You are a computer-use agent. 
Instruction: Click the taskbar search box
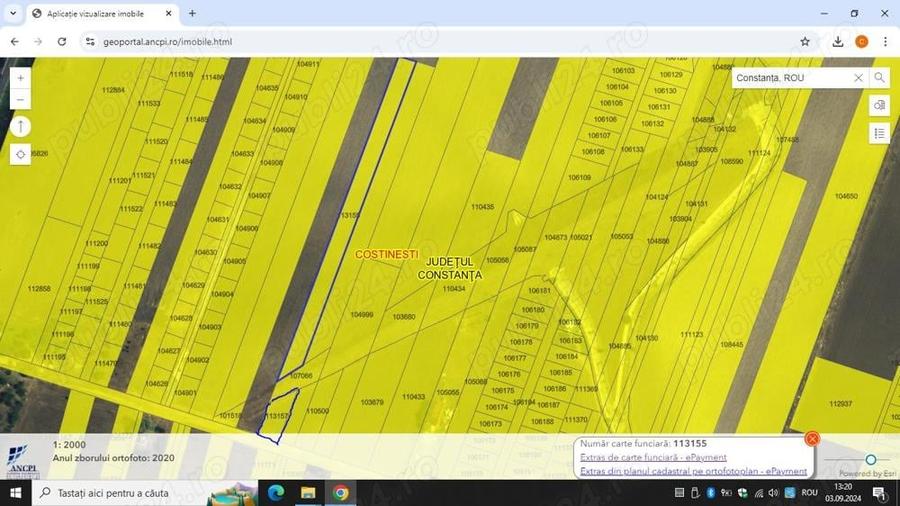145,493
